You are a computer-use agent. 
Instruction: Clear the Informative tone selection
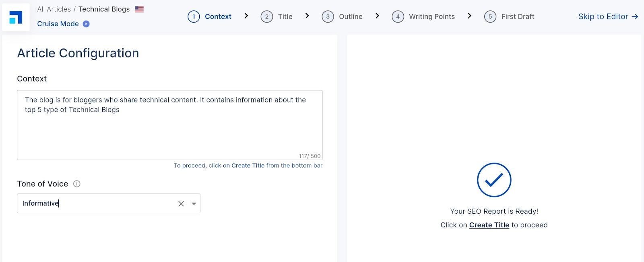[x=181, y=204]
